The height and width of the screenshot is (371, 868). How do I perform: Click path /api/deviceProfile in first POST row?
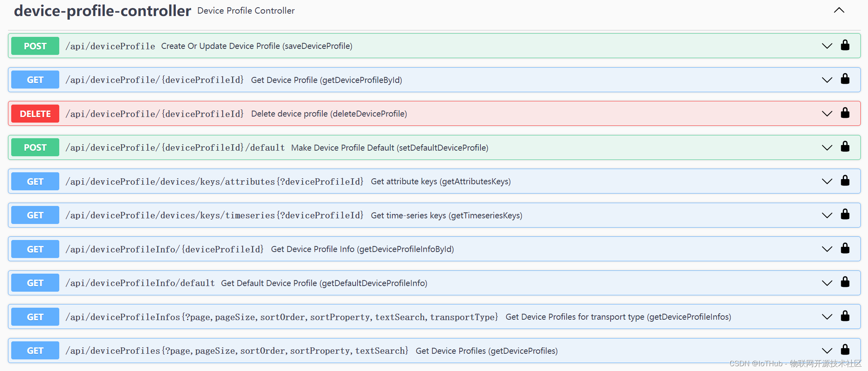pyautogui.click(x=110, y=46)
